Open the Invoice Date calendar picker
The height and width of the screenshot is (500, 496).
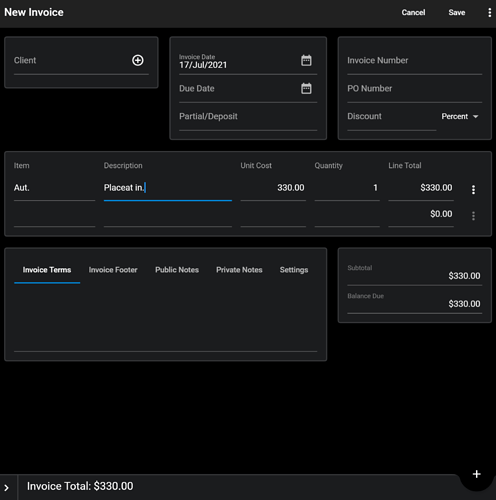pos(306,60)
